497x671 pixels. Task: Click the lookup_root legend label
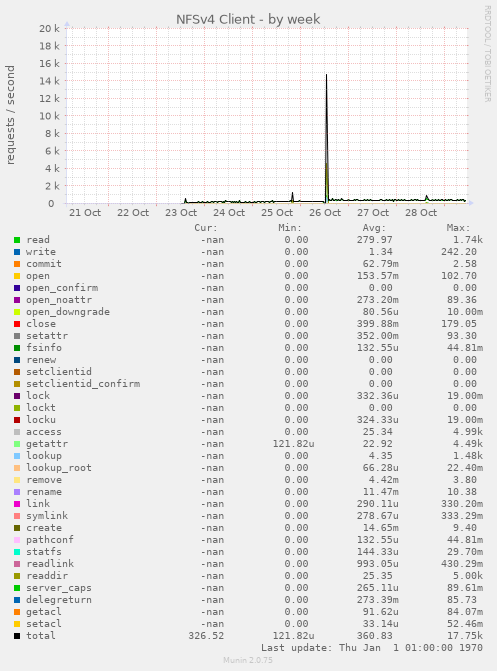tap(59, 468)
